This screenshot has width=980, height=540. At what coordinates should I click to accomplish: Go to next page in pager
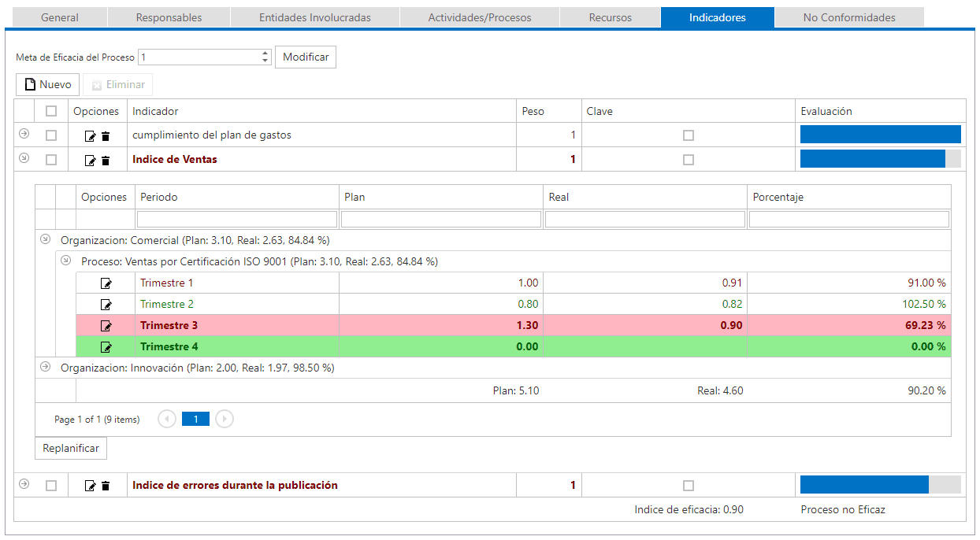(225, 420)
